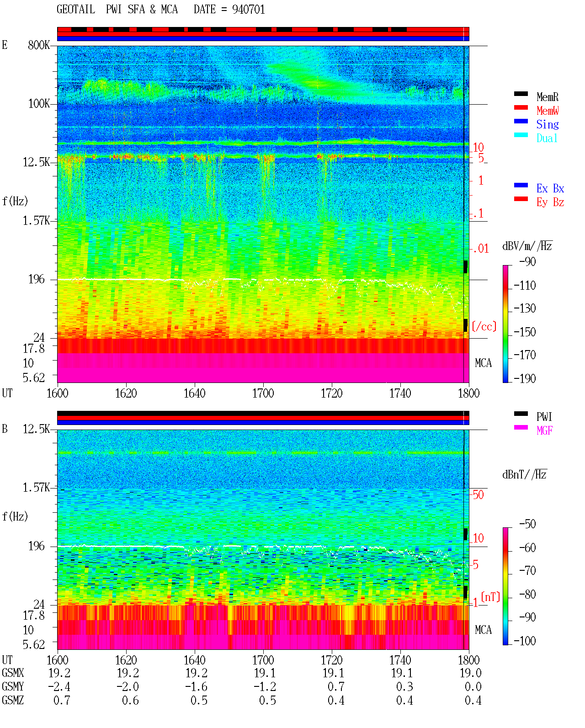This screenshot has width=585, height=728.
Task: Click the red MemW legend swatch
Action: [521, 108]
